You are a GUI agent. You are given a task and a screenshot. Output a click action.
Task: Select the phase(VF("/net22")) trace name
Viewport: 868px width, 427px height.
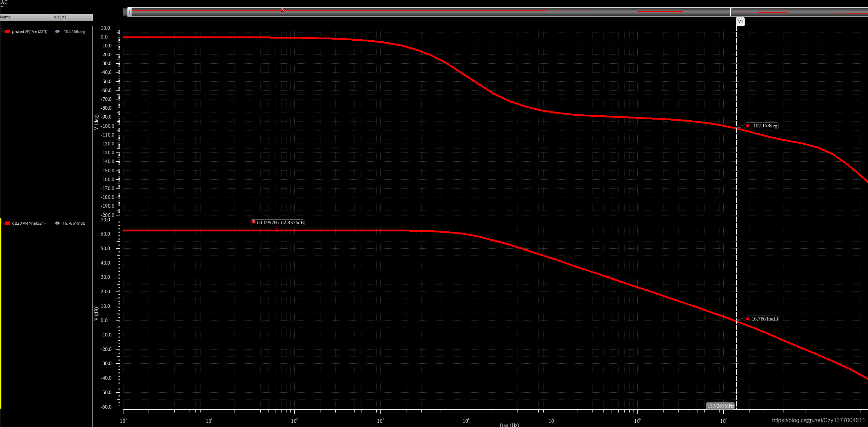point(30,31)
